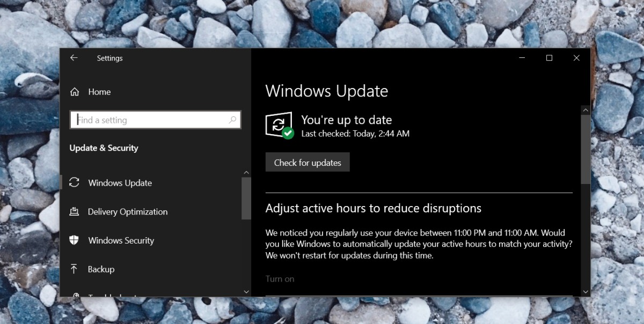644x324 pixels.
Task: Open the Home settings page
Action: click(x=99, y=92)
